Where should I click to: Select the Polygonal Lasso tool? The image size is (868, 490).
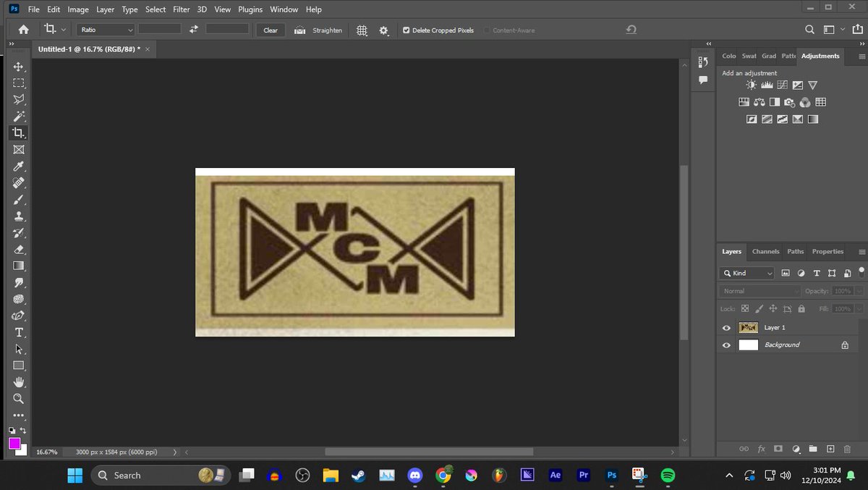(x=19, y=99)
